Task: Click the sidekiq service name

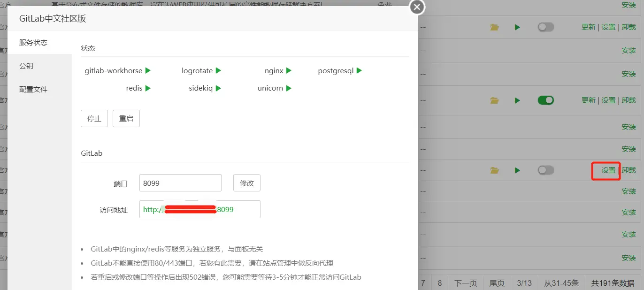Action: tap(201, 88)
